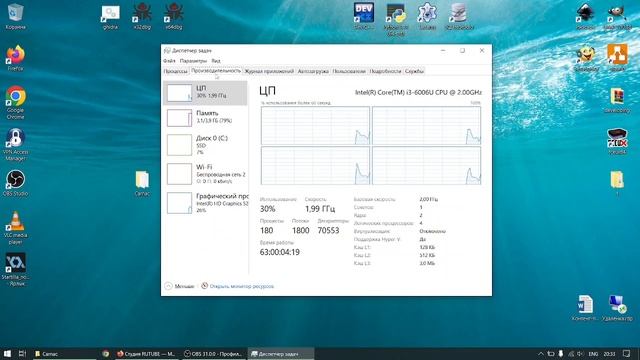This screenshot has height=360, width=640.
Task: Click the bottom-right CPU core graph
Action: coord(427,166)
